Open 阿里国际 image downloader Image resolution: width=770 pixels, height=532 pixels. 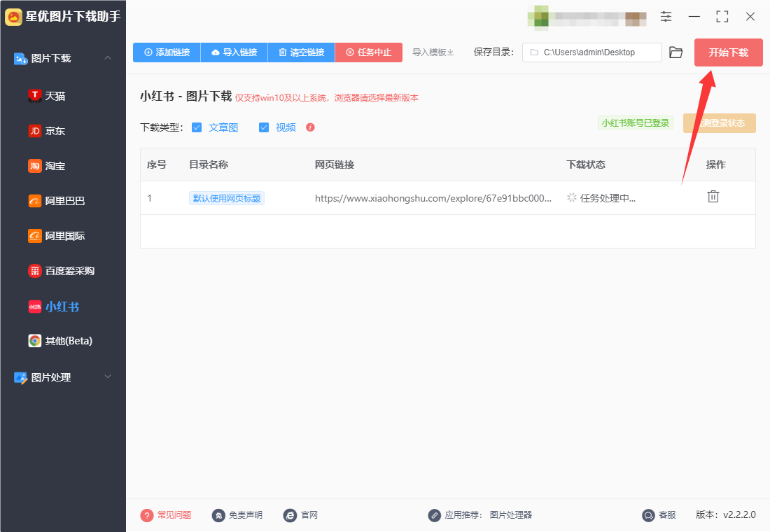tap(57, 236)
